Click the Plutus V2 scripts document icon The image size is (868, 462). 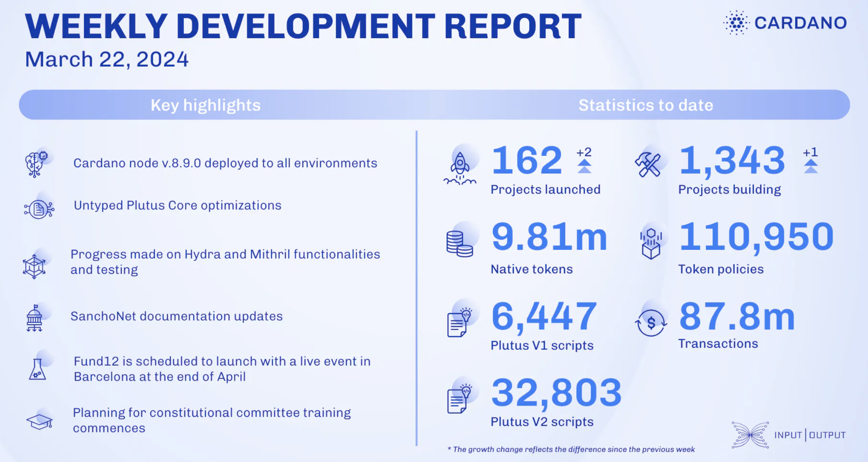tap(458, 400)
